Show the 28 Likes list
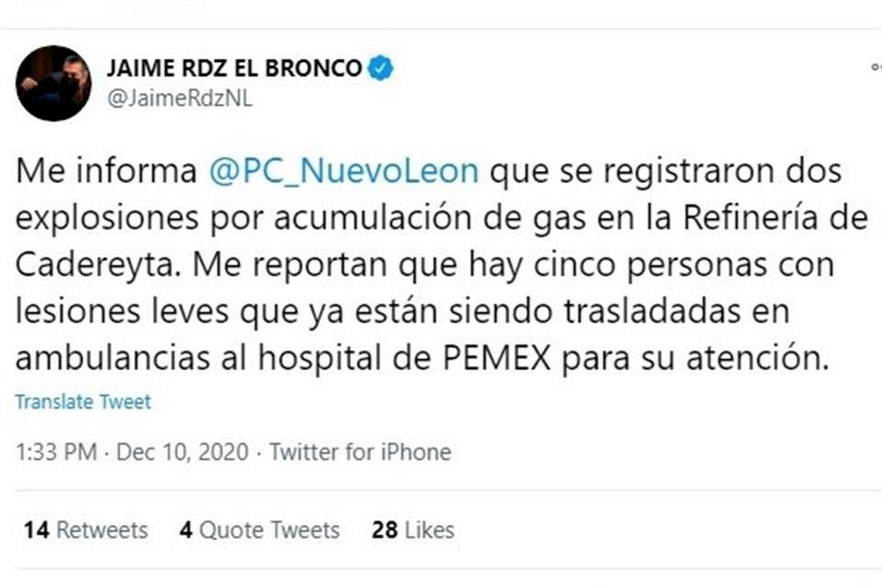This screenshot has width=882, height=588. (413, 530)
